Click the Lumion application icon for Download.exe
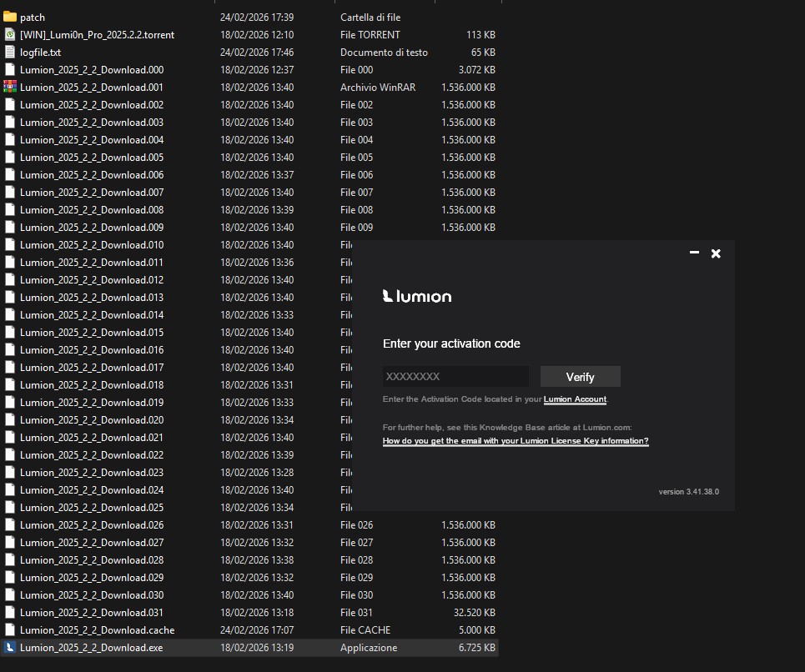 (10, 647)
